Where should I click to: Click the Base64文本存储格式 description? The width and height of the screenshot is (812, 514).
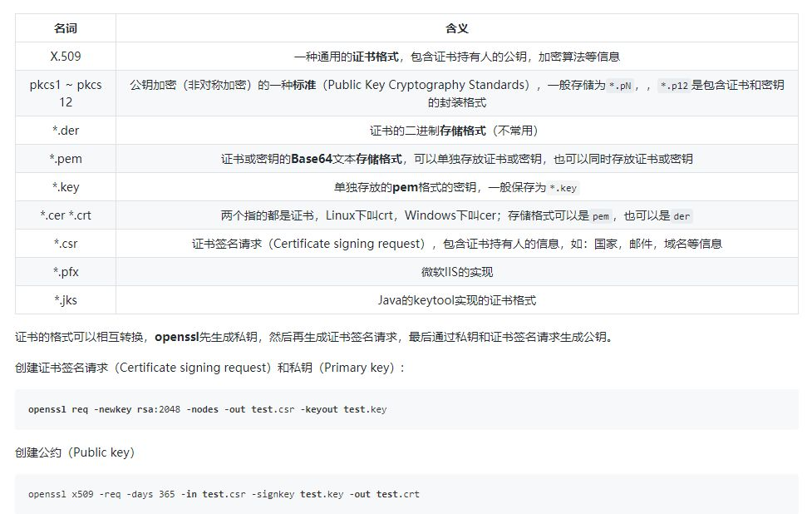(457, 159)
